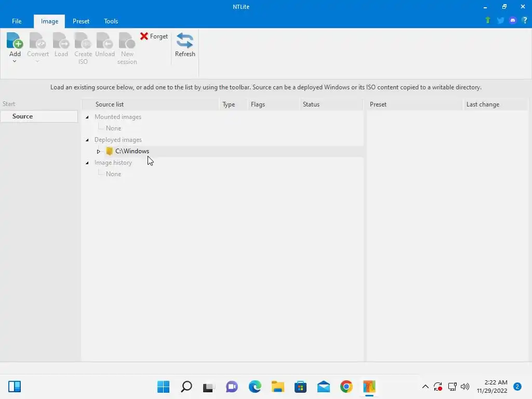Launch Google Chrome from taskbar
This screenshot has height=399, width=532.
coord(346,387)
